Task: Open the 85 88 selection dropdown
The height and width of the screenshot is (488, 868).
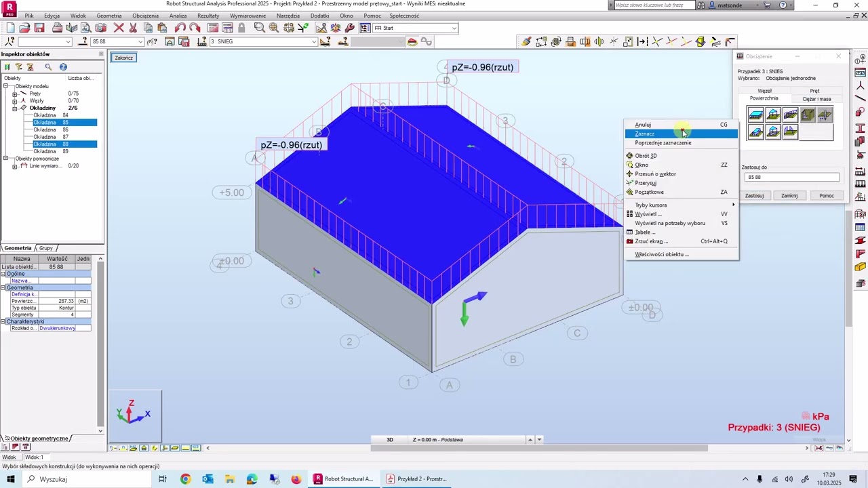Action: [x=140, y=41]
